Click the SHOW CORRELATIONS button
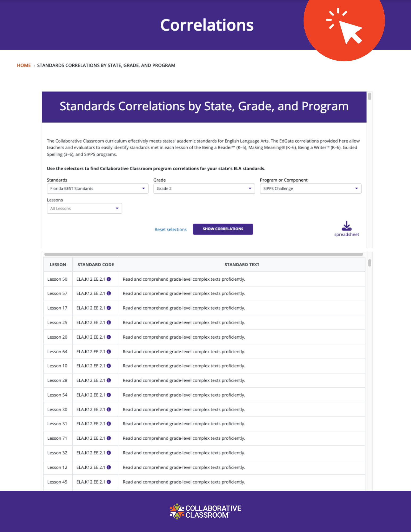The height and width of the screenshot is (532, 411). pyautogui.click(x=223, y=229)
